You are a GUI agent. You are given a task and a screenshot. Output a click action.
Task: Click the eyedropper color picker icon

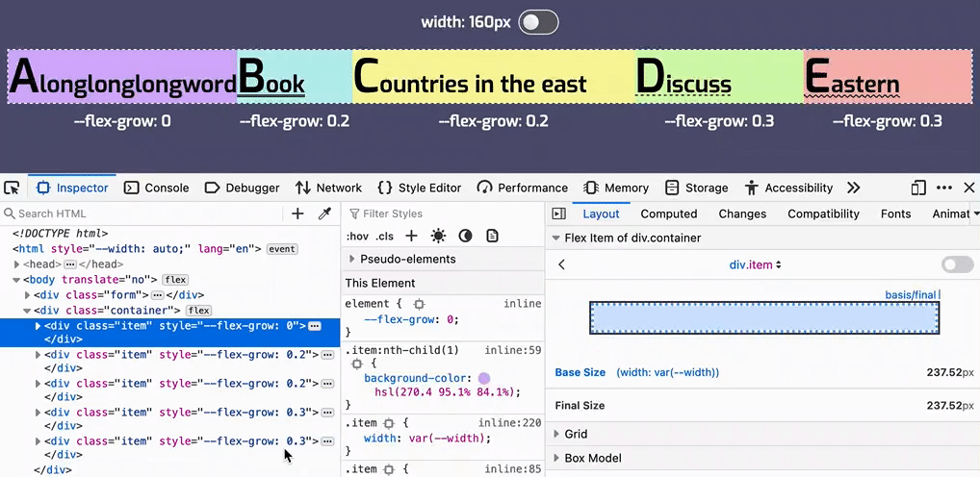point(325,213)
